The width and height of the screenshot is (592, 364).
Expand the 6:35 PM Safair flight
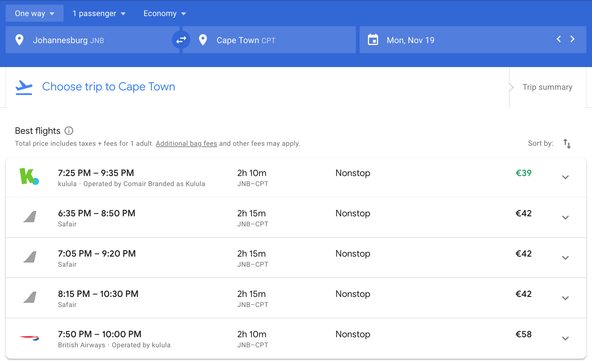pyautogui.click(x=565, y=218)
